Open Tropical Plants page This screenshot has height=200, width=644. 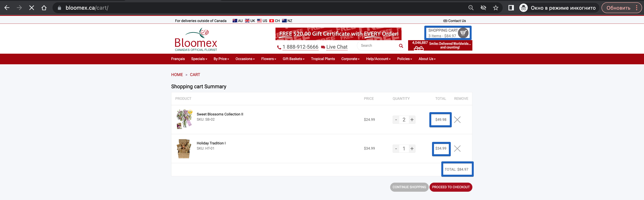coord(323,59)
